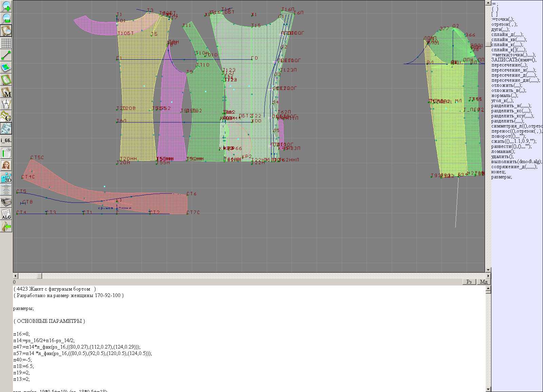Click the stacked books library icon
543x392 pixels.
click(x=6, y=202)
